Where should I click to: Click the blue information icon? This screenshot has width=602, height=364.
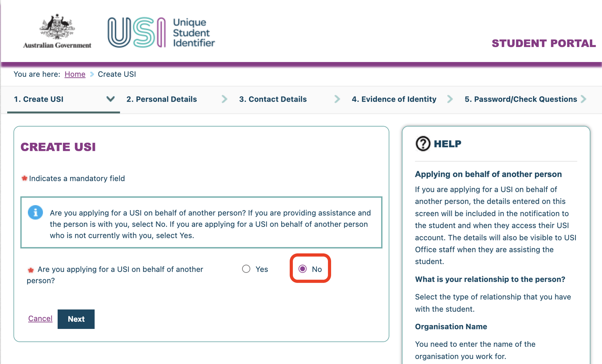pyautogui.click(x=35, y=213)
